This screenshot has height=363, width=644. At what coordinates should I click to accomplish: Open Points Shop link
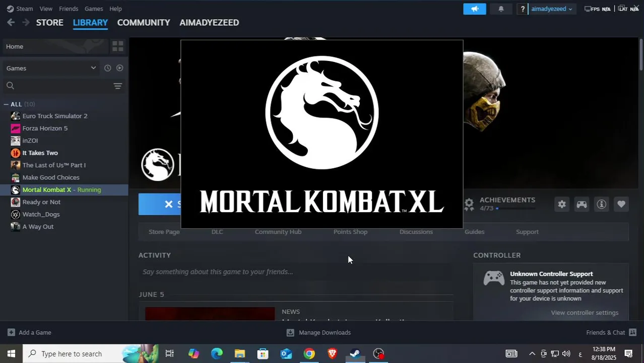pyautogui.click(x=350, y=232)
